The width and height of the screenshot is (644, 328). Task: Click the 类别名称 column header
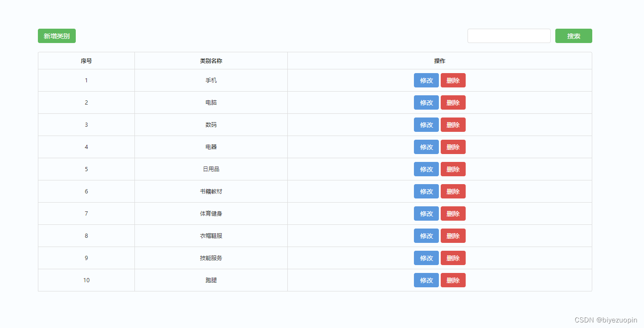pyautogui.click(x=211, y=61)
